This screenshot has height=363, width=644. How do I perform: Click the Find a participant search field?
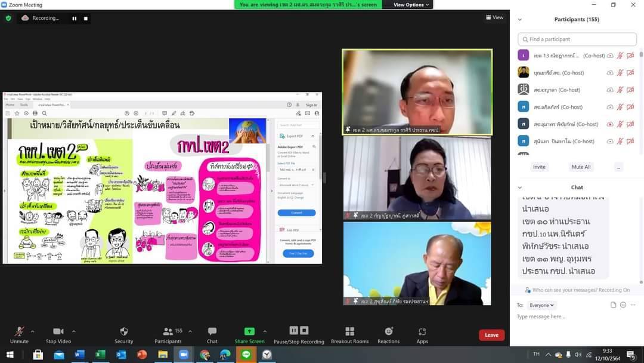577,39
